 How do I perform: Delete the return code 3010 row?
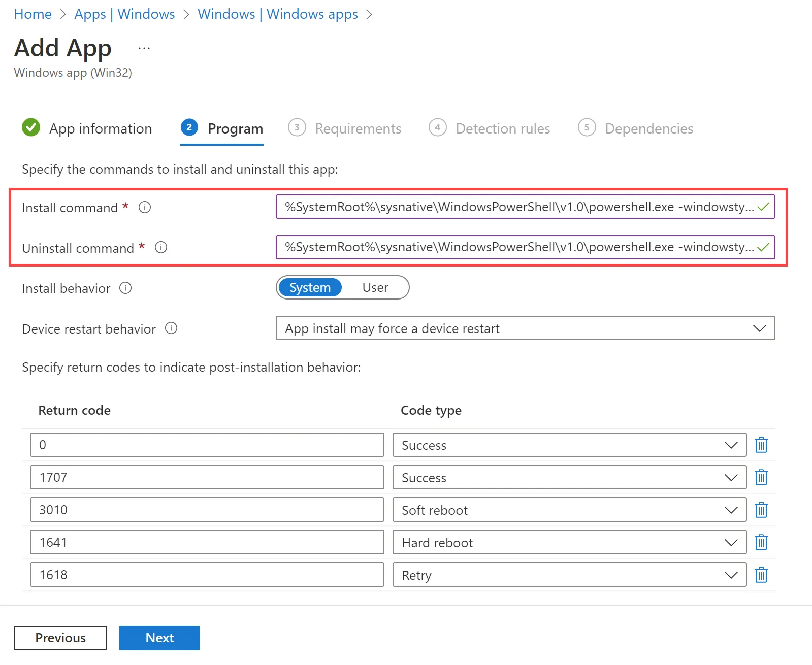click(x=761, y=510)
